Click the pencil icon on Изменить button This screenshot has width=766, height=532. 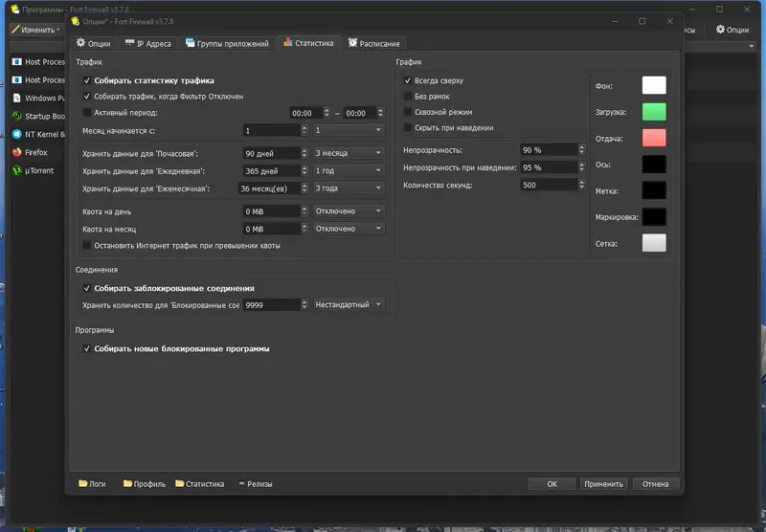tap(15, 30)
